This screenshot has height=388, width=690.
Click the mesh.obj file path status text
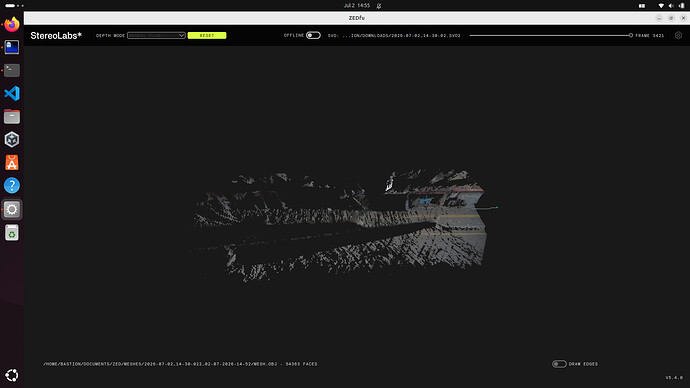pos(180,364)
